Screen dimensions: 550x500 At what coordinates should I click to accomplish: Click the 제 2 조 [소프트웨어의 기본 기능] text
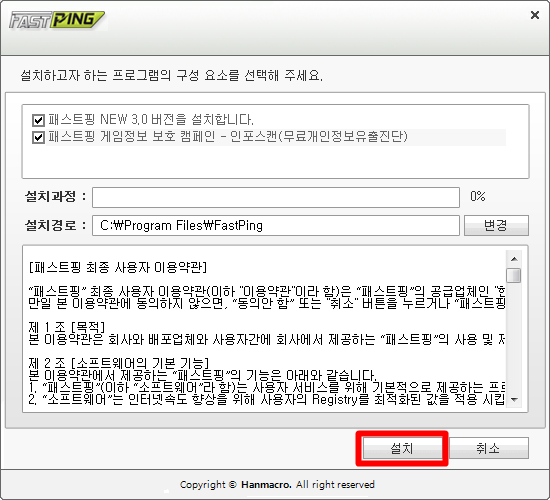click(119, 363)
